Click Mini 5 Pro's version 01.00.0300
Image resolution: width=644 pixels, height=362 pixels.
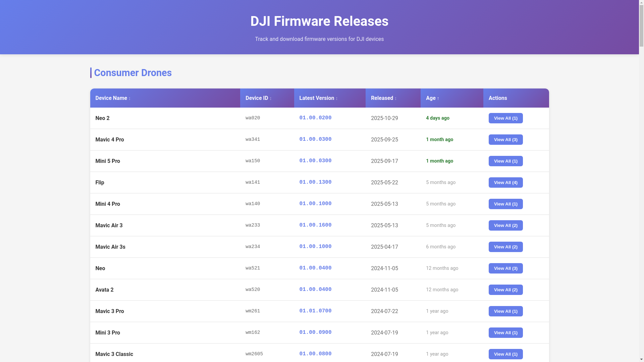(x=315, y=161)
